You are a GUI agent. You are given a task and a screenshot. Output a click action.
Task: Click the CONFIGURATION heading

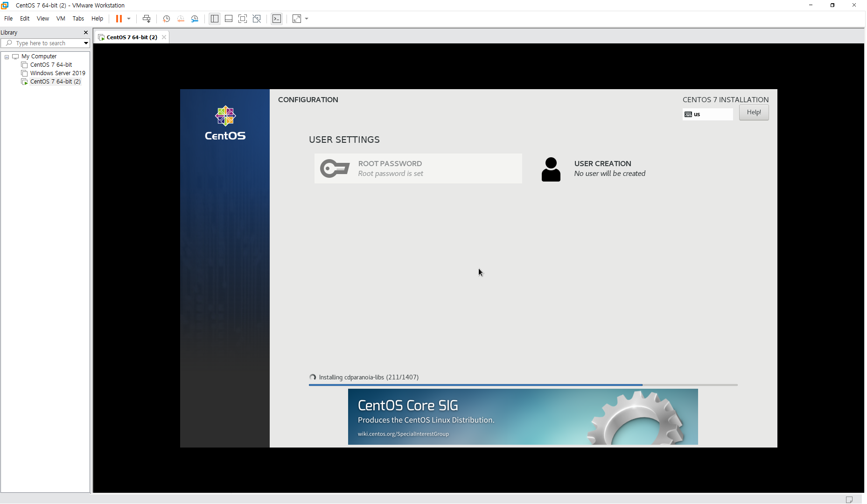(308, 100)
